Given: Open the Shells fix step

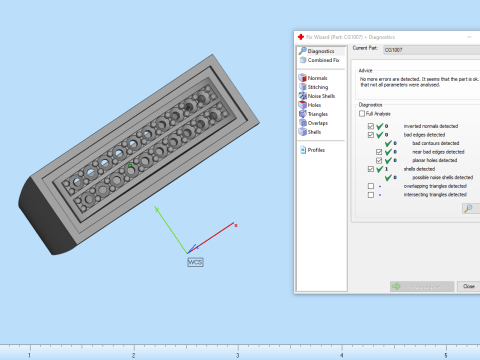Looking at the screenshot, I should click(x=302, y=132).
